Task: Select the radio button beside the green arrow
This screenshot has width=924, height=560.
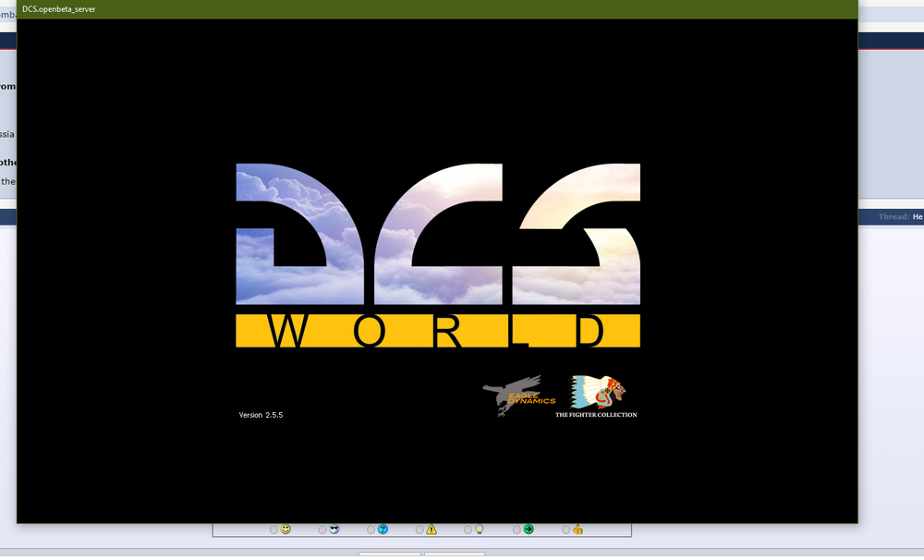Action: click(517, 530)
